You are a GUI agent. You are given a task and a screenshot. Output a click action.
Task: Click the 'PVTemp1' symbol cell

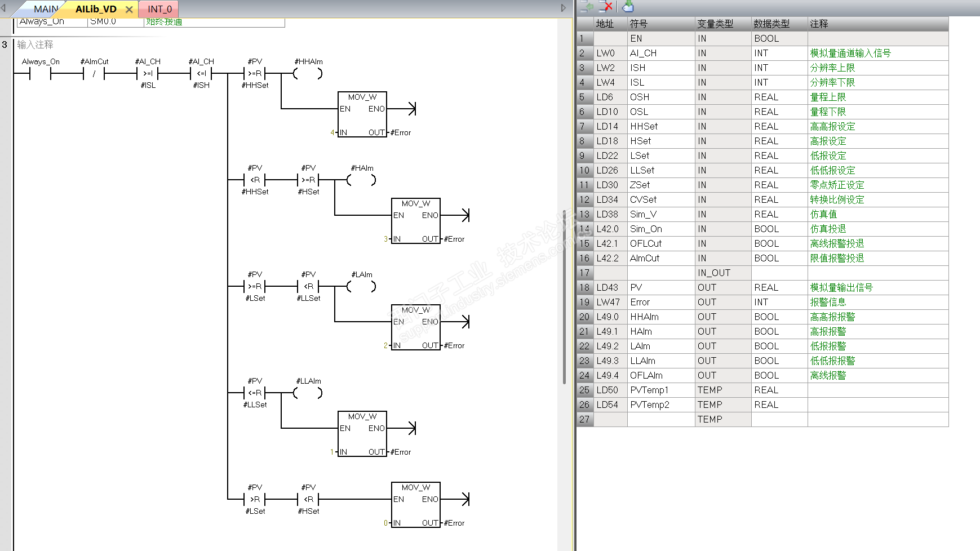(x=661, y=390)
